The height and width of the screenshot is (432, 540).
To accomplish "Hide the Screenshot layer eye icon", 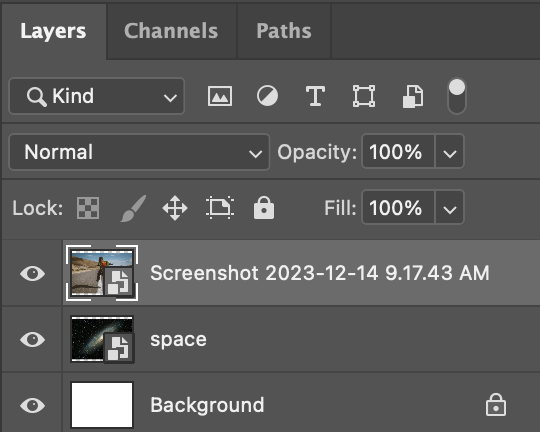I will (32, 274).
